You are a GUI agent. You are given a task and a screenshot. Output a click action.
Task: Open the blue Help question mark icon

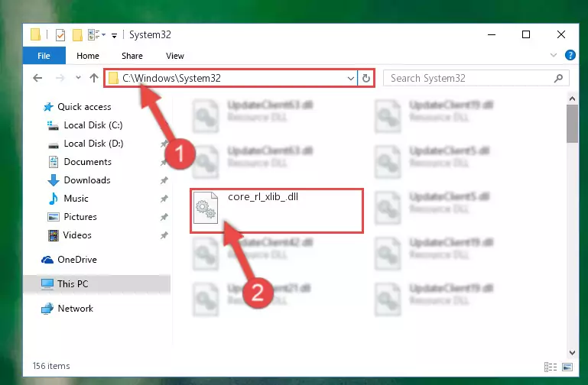pos(570,56)
